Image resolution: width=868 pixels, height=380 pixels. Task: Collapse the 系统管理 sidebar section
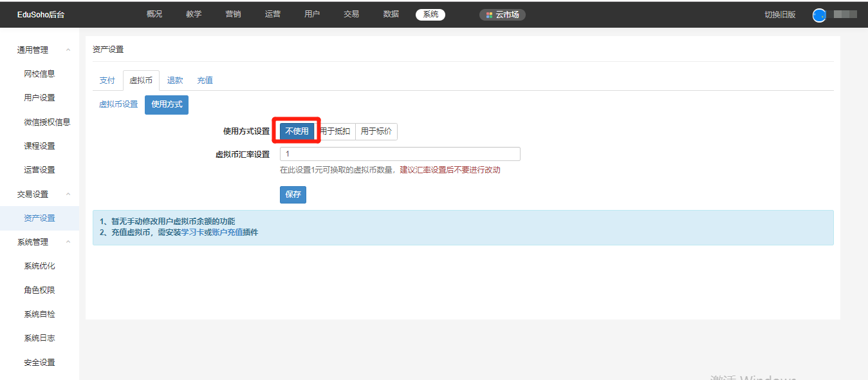coord(68,242)
